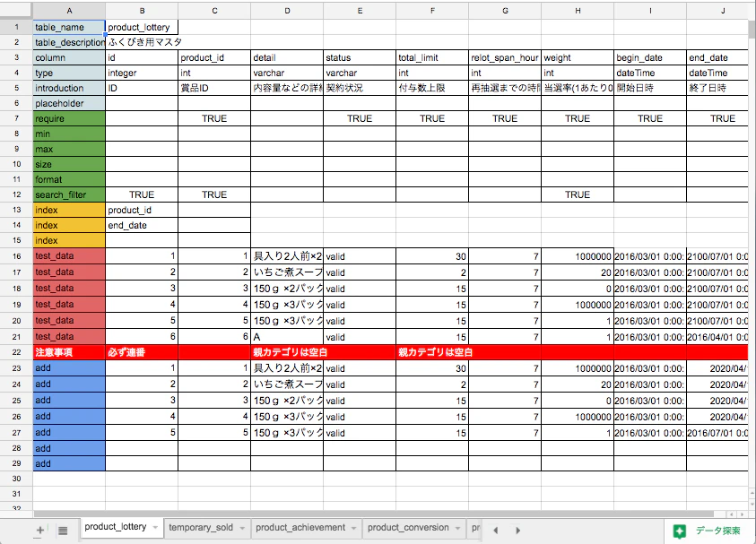The height and width of the screenshot is (544, 756).
Task: Add a new sheet with plus icon
Action: pos(40,530)
